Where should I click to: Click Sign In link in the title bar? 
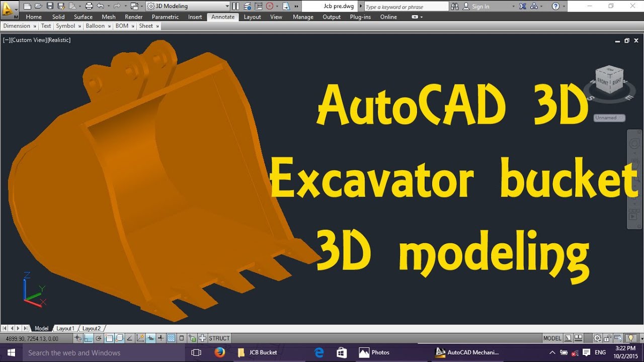[x=480, y=7]
